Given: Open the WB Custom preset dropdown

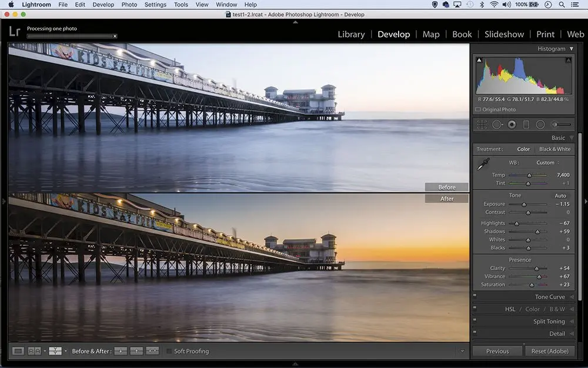Looking at the screenshot, I should (x=547, y=163).
